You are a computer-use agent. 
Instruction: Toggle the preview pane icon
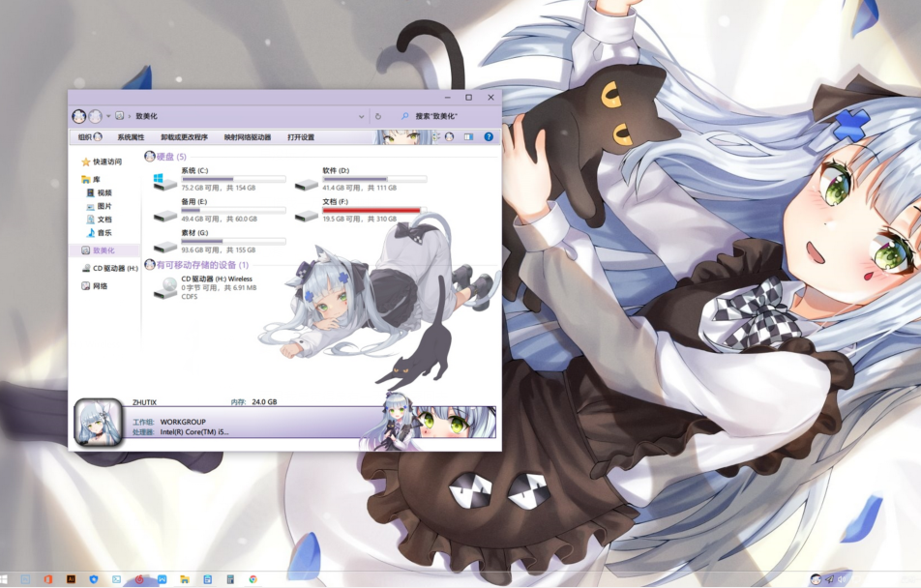468,136
